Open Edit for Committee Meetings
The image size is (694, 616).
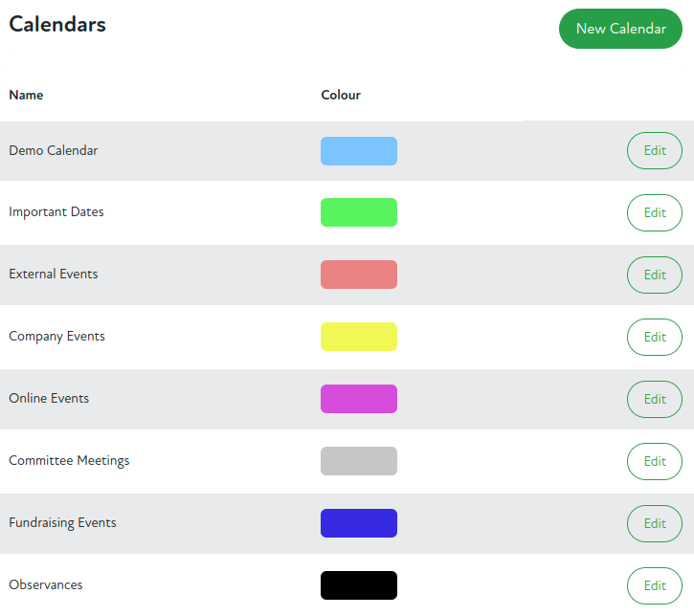point(654,461)
